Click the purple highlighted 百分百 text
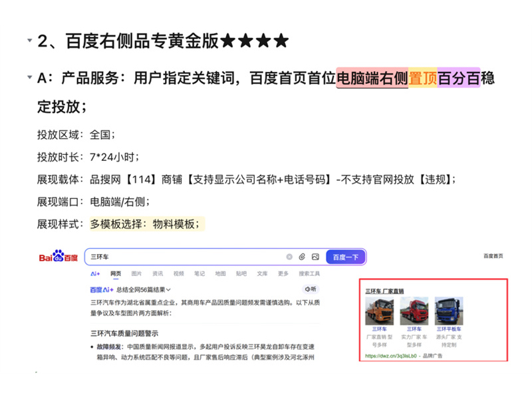Viewport: 532px width, 399px height. (459, 78)
